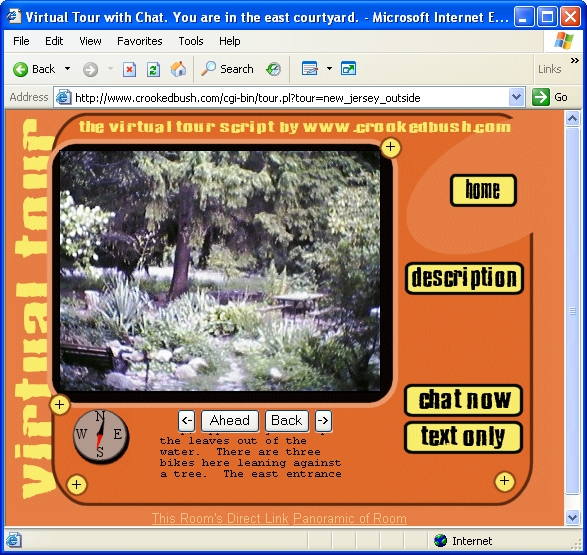587x555 pixels.
Task: Click the address URL field
Action: click(x=288, y=98)
